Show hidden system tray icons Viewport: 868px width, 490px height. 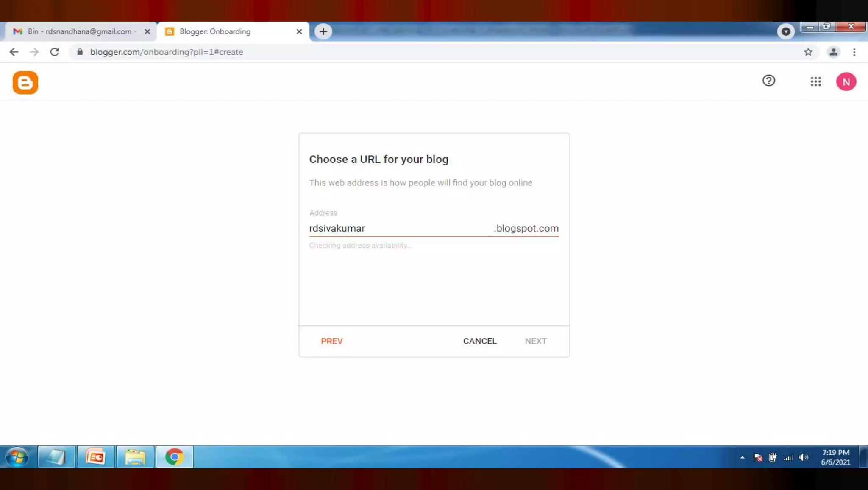tap(742, 457)
